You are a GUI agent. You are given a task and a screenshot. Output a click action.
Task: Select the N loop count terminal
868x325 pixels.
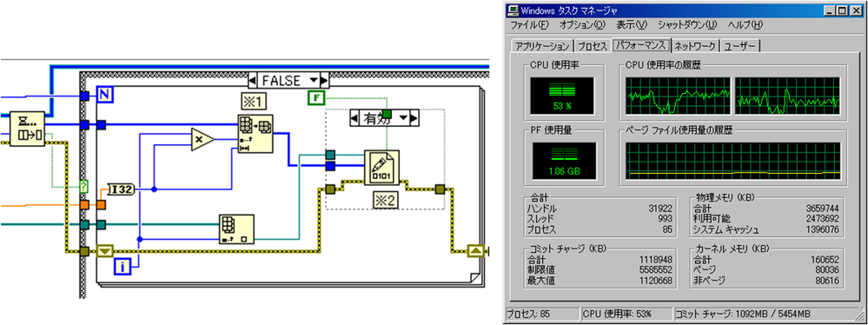click(x=104, y=96)
